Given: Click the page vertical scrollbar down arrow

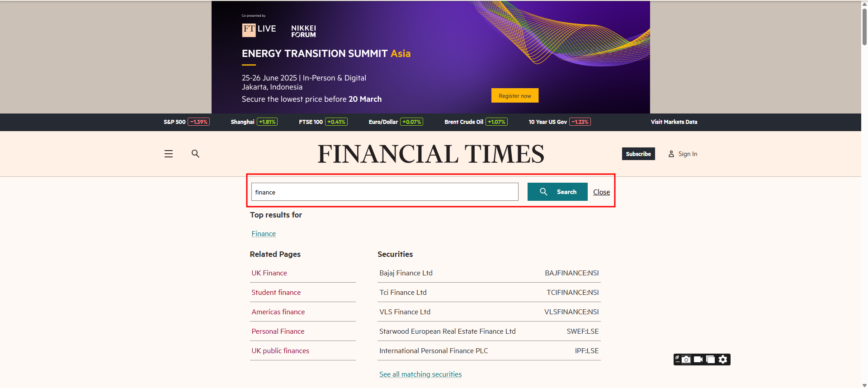Looking at the screenshot, I should pyautogui.click(x=864, y=385).
